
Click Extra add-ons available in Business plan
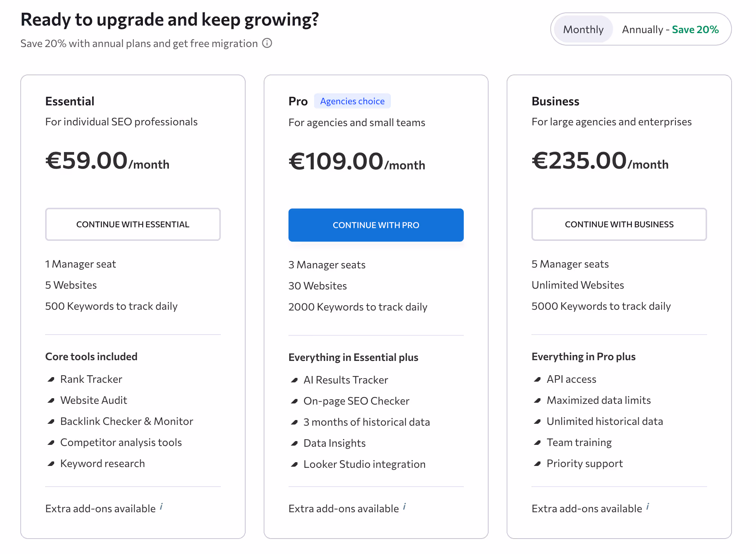[587, 509]
